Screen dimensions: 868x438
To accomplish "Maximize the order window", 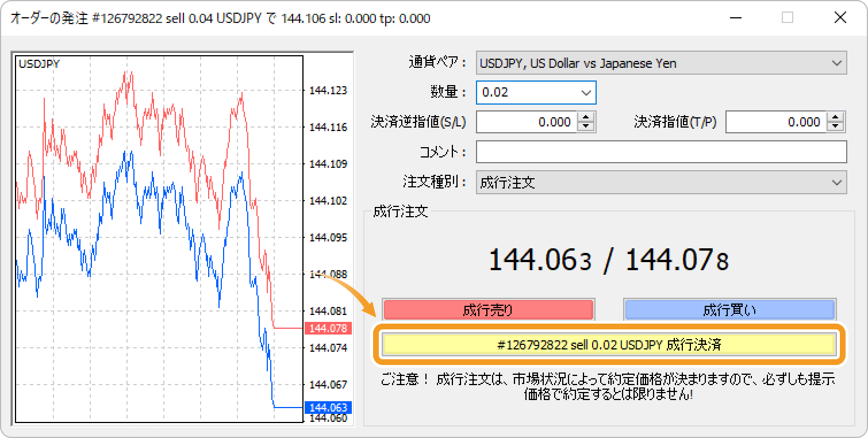I will [788, 18].
